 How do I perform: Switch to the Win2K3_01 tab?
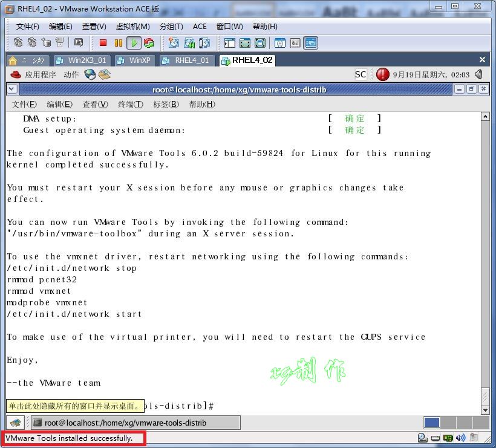[x=82, y=60]
